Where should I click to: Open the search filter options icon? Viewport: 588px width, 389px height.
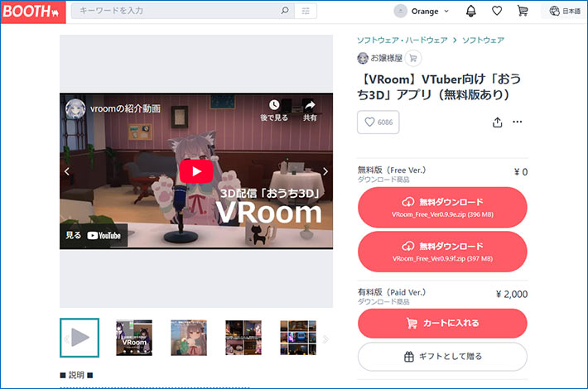pos(306,11)
